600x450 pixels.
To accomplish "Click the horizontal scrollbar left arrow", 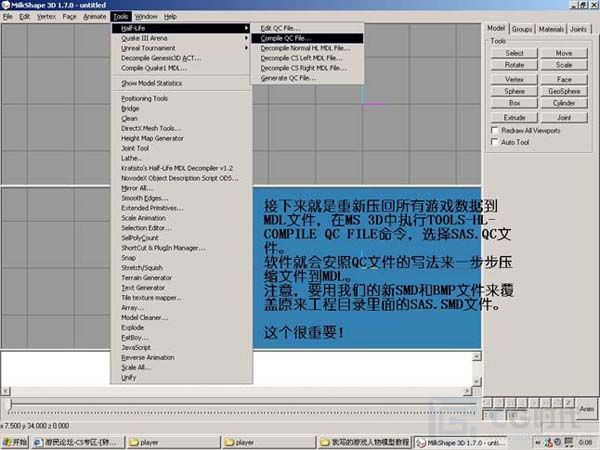I will 6,391.
